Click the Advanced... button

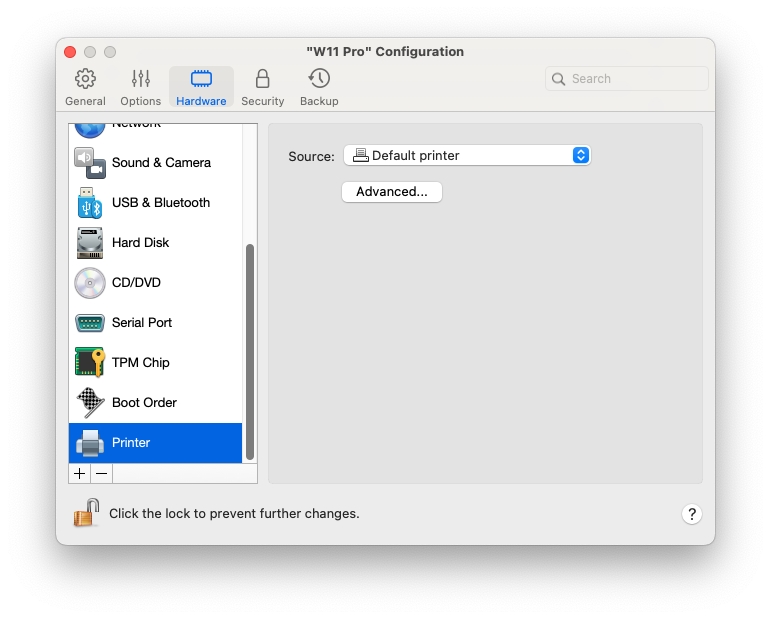(x=391, y=192)
